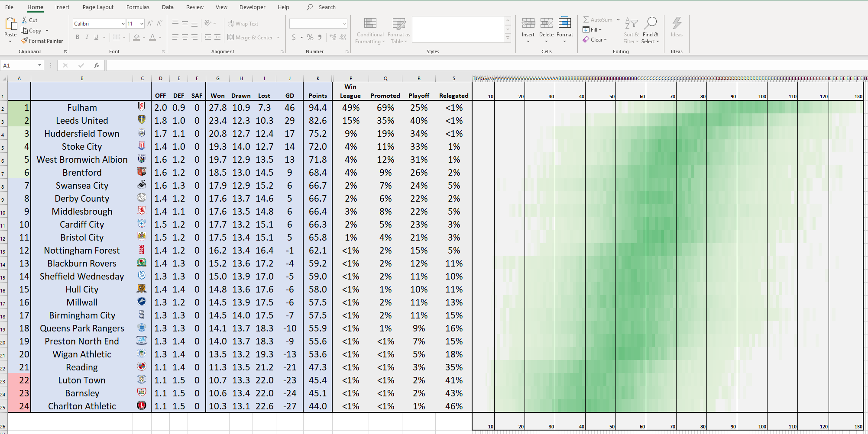
Task: Open the number format combo box
Action: 318,24
